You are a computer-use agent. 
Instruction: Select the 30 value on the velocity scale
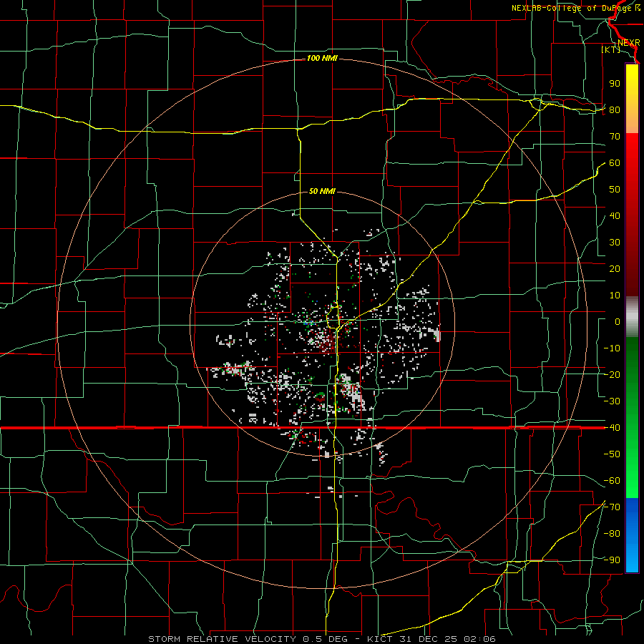click(x=615, y=243)
